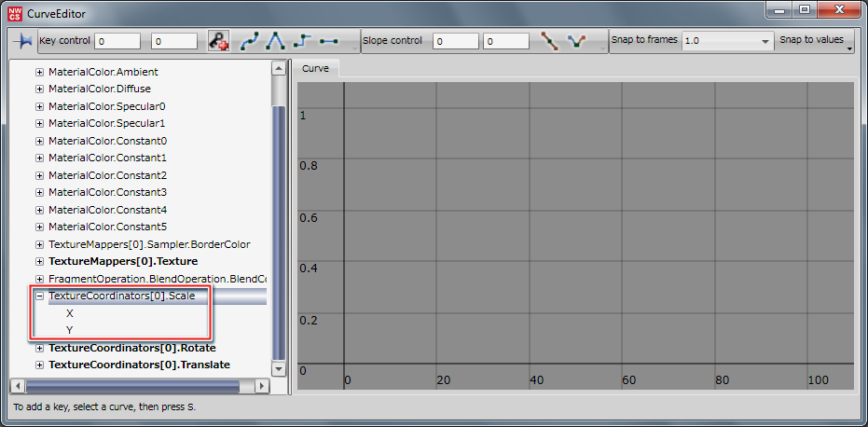Click the second Slope control input field
This screenshot has width=868, height=427.
(x=506, y=42)
